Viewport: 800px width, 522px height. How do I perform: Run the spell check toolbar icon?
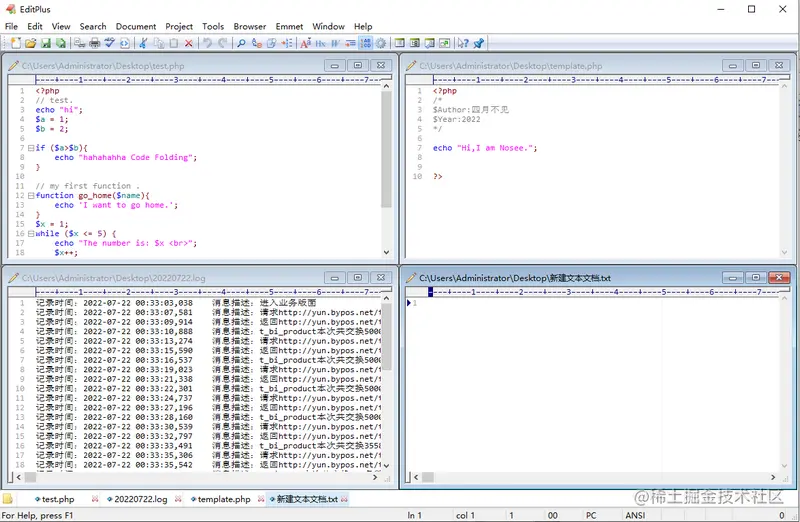(110, 43)
